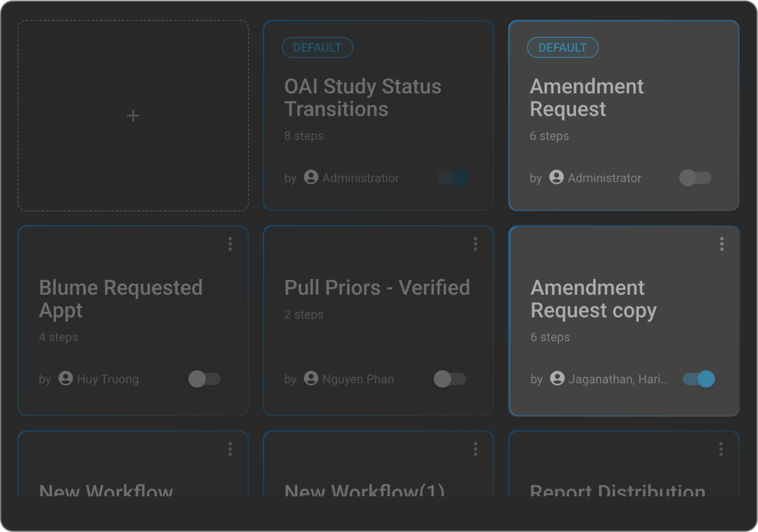Turn off the Amendment Request copy toggle
Image resolution: width=758 pixels, height=532 pixels.
pos(699,379)
